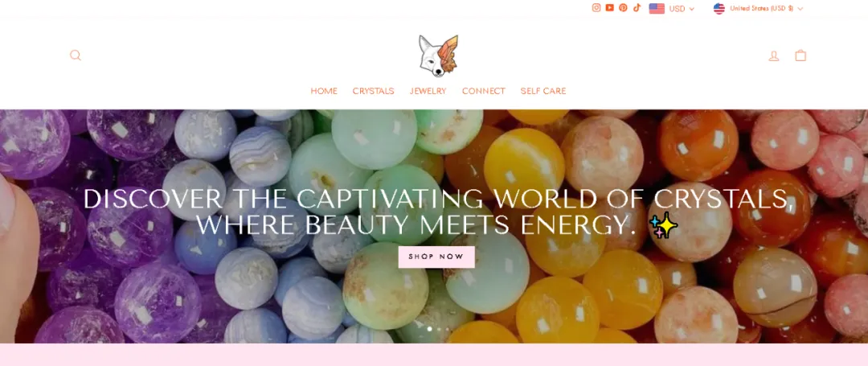This screenshot has width=868, height=366.
Task: Open the United States (USD $) country dropdown
Action: pos(758,8)
